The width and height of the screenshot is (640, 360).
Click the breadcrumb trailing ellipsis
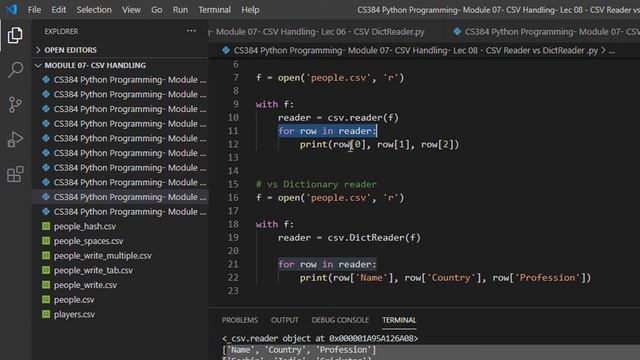point(611,51)
